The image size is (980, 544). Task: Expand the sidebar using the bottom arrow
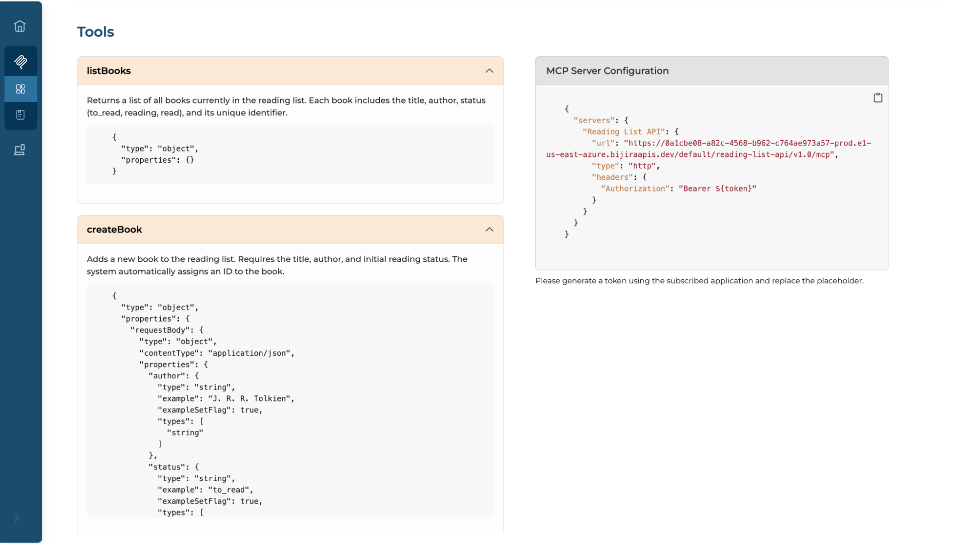click(x=17, y=518)
